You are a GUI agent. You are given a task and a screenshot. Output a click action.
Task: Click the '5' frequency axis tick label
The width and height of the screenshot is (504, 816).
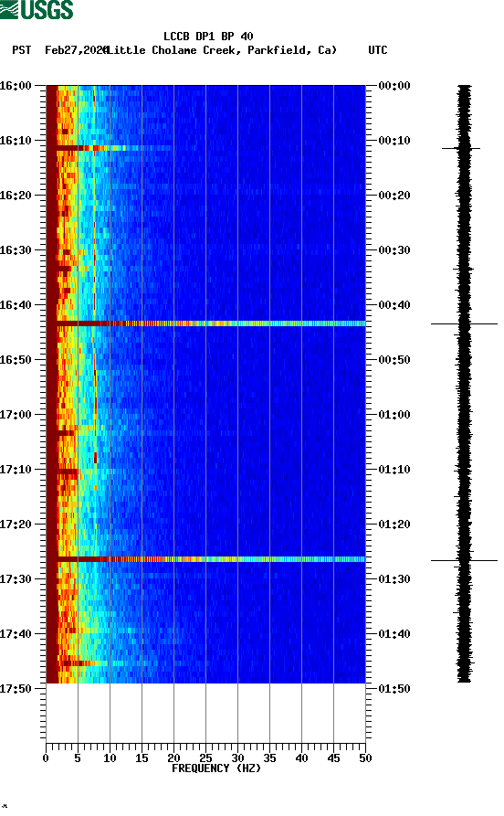78,758
